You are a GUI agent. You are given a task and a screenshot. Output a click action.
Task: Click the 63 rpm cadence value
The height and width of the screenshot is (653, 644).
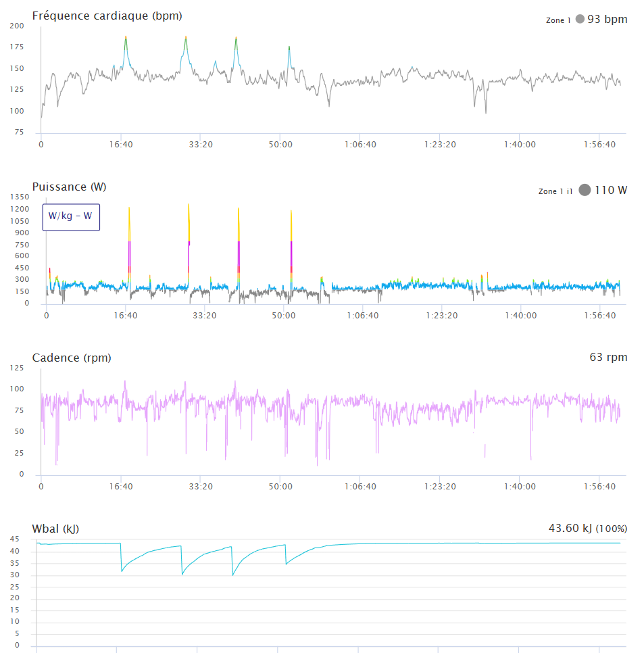(x=608, y=357)
